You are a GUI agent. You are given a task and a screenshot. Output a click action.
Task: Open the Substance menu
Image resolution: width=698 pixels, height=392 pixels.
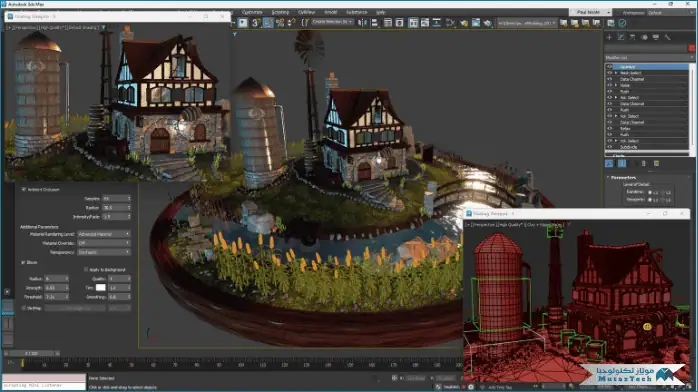[357, 12]
